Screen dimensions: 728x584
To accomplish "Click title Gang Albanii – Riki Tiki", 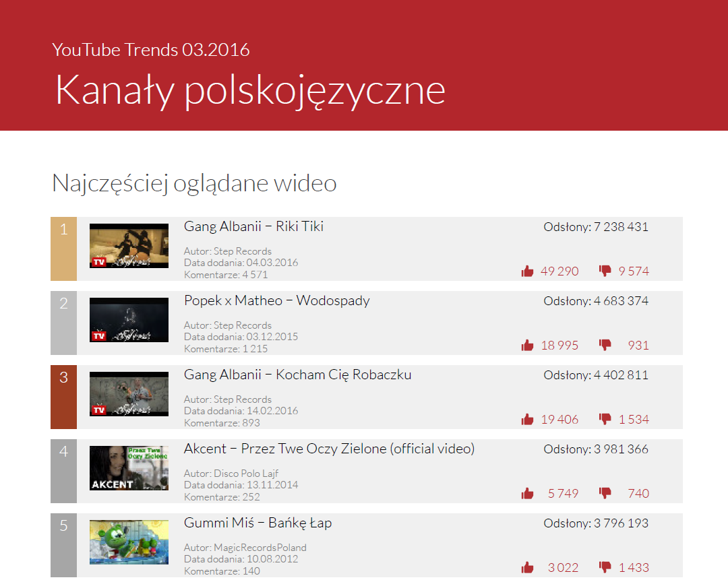I will (253, 226).
